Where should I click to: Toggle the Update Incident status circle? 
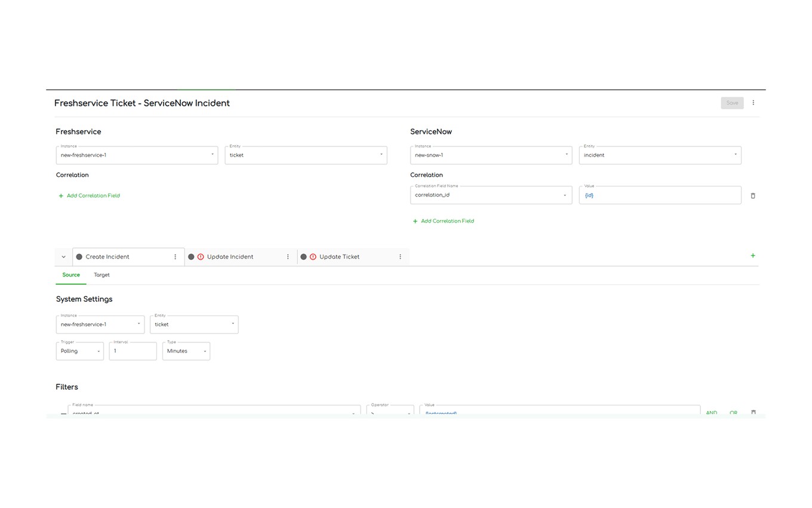pos(191,257)
